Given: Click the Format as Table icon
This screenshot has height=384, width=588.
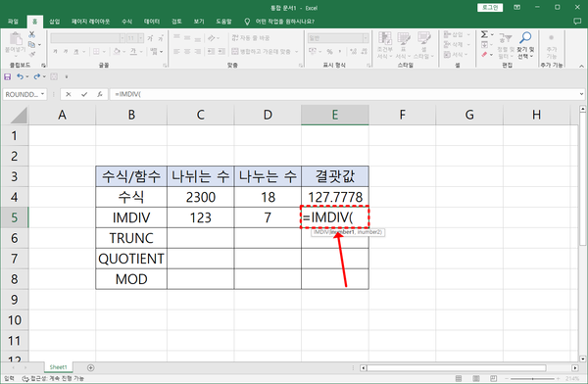Looking at the screenshot, I should coord(404,38).
